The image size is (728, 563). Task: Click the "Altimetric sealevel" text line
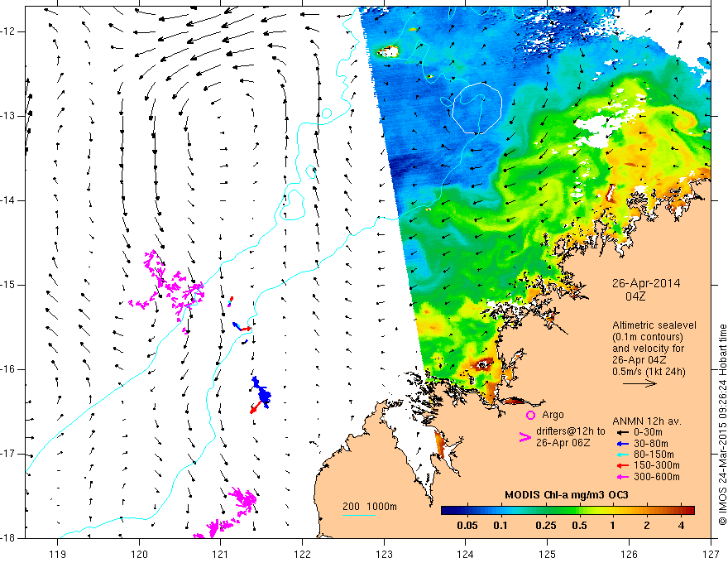point(654,325)
